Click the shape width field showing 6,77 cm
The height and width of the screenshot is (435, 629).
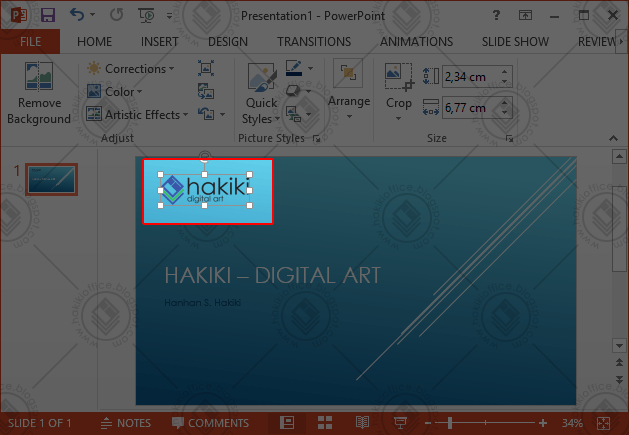[470, 108]
